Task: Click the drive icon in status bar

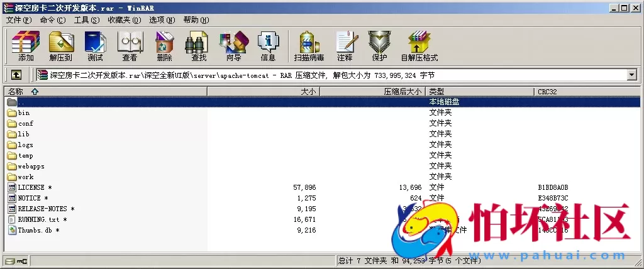Action: pyautogui.click(x=10, y=260)
